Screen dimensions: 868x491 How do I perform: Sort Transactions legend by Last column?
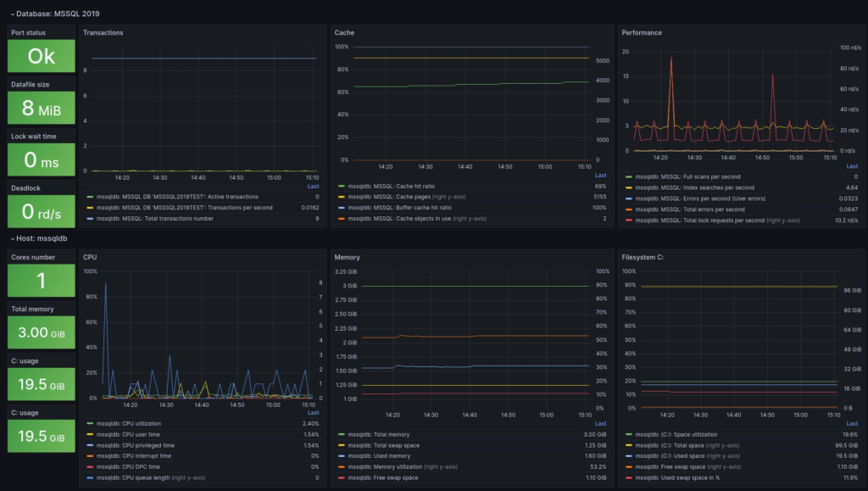(313, 186)
